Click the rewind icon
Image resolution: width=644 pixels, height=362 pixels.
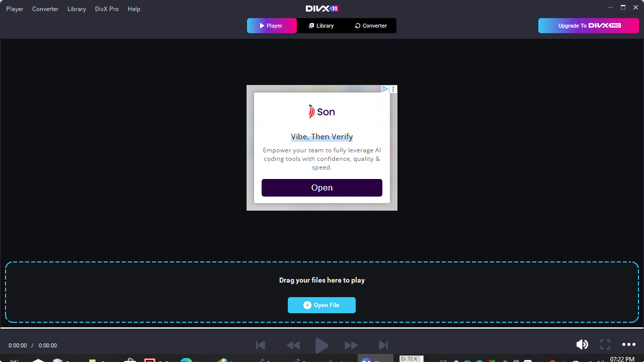[293, 345]
